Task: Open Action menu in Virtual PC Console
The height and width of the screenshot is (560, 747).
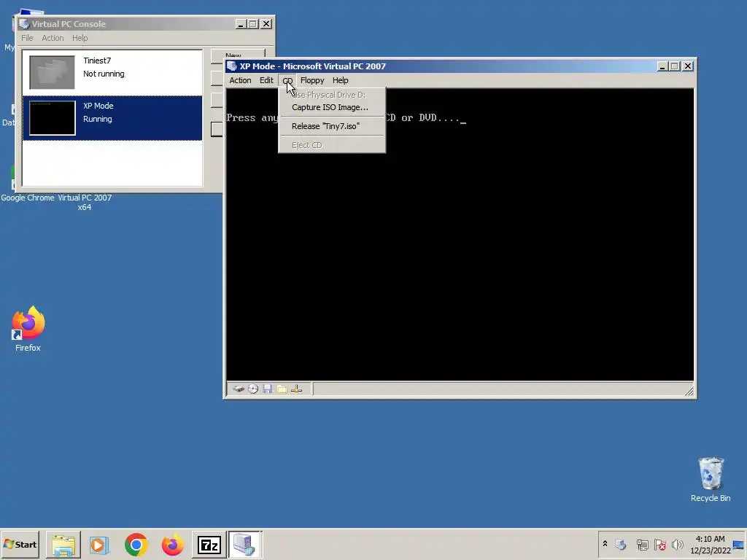Action: point(53,38)
